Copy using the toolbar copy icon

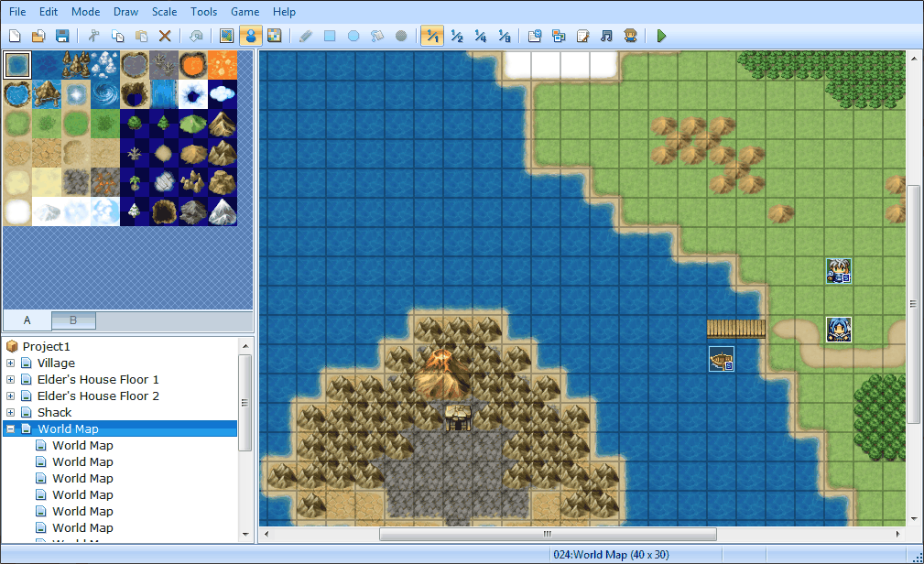pyautogui.click(x=118, y=36)
